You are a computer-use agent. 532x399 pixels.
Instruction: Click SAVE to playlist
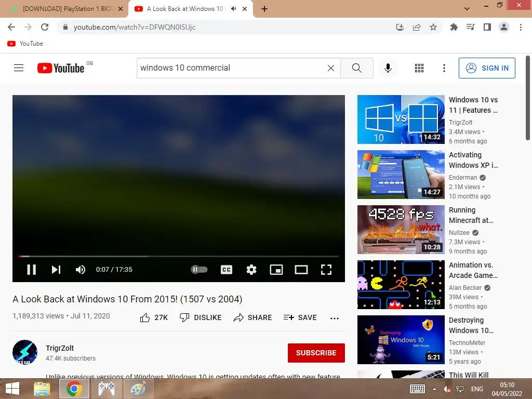point(300,317)
